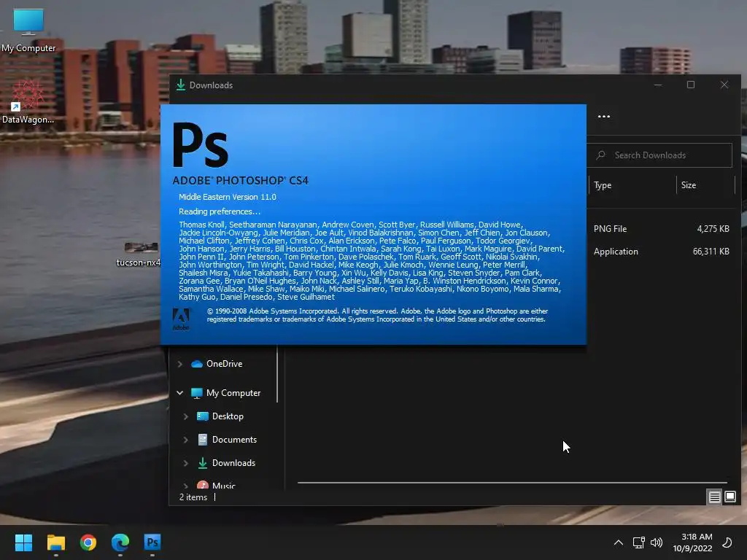The width and height of the screenshot is (747, 560).
Task: Click the Ps logo on splash screen
Action: (200, 144)
